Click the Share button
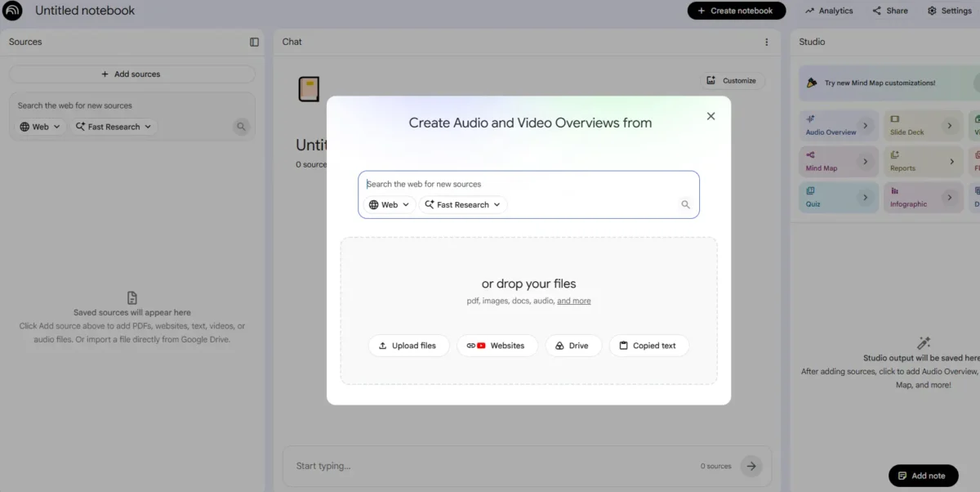This screenshot has height=492, width=980. click(890, 11)
